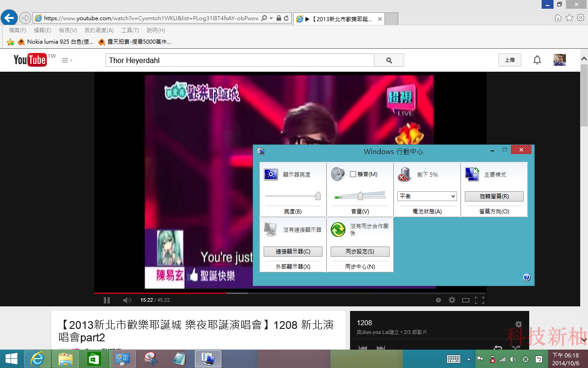This screenshot has height=368, width=588.
Task: Open Snipping Tool from the taskbar
Action: coord(151,359)
